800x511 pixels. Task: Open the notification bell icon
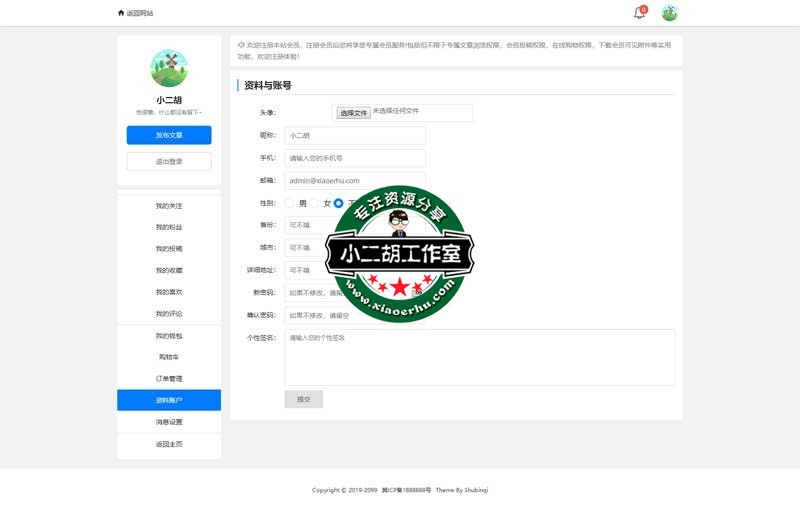pos(639,13)
